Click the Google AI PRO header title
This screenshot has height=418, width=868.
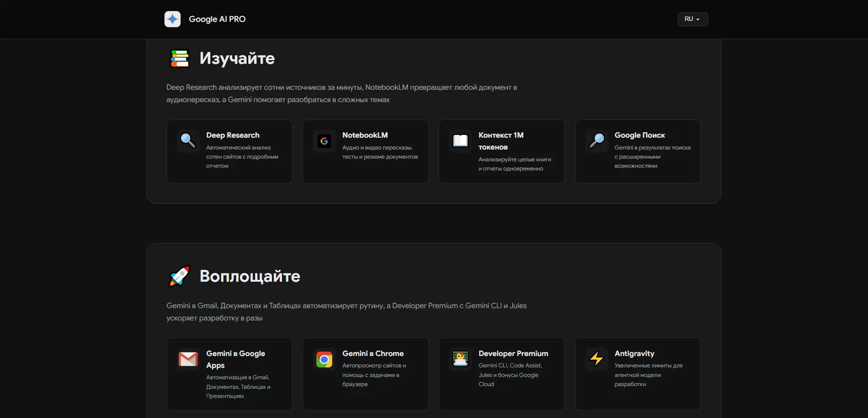click(217, 19)
